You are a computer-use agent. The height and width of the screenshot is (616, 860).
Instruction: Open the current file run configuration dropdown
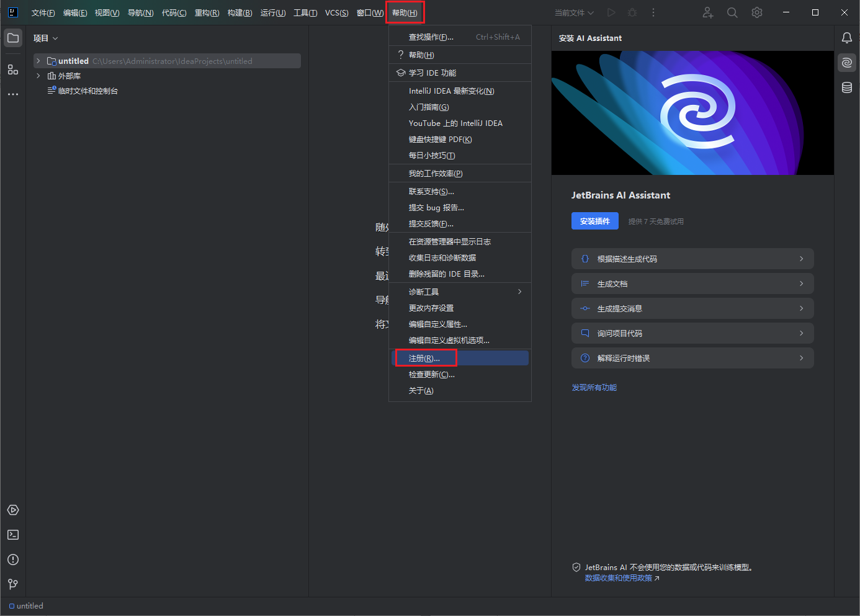(x=574, y=12)
